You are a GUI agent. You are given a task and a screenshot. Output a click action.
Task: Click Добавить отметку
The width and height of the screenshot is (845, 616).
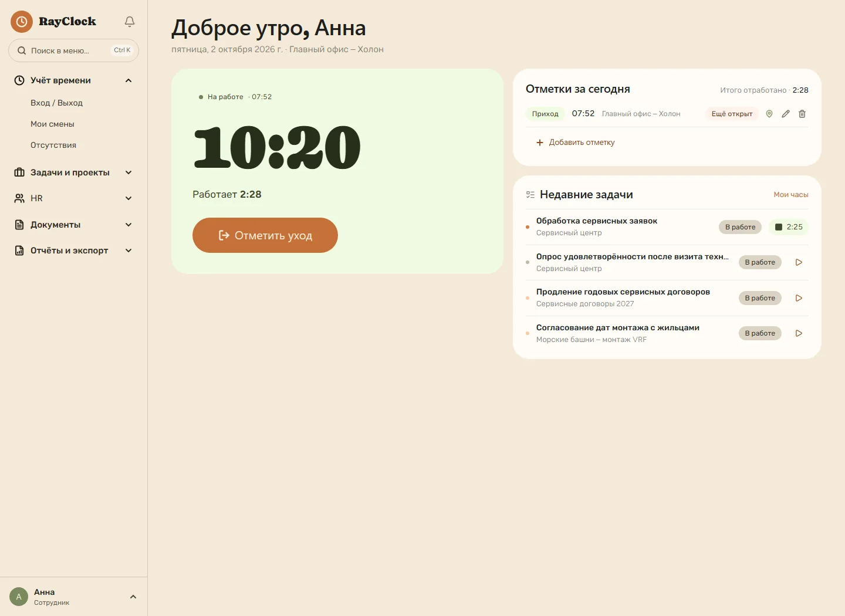coord(576,143)
